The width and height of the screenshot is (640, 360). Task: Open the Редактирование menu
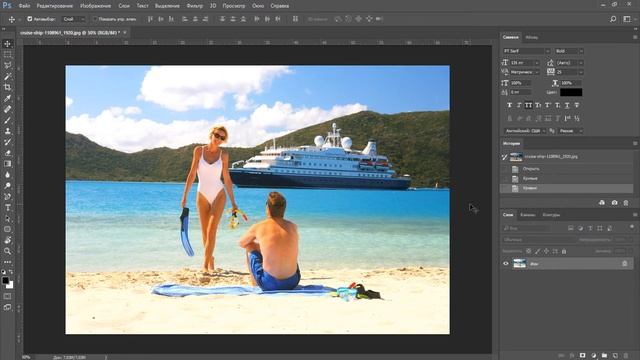coord(55,6)
